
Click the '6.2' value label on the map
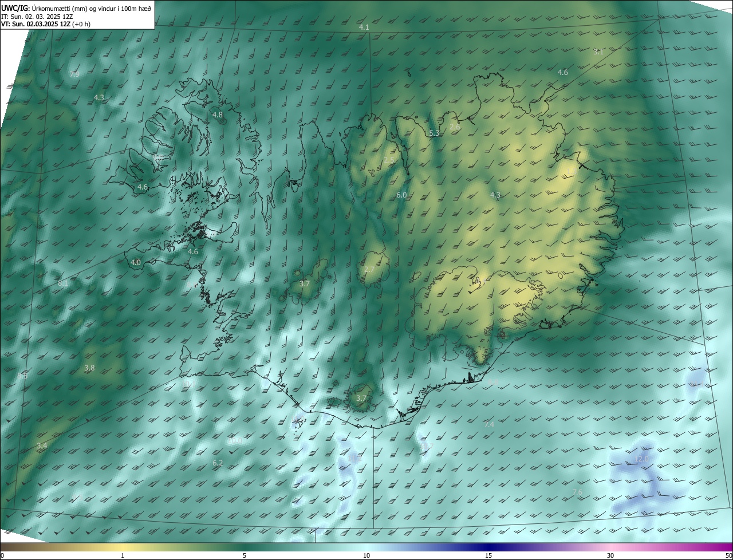(218, 463)
